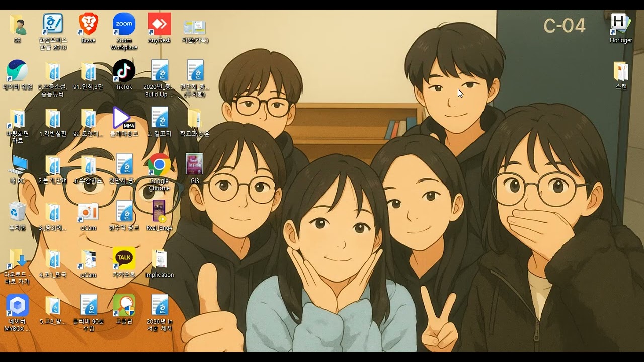Launch 네이버 MYBOX
This screenshot has height=362, width=644.
pyautogui.click(x=18, y=313)
